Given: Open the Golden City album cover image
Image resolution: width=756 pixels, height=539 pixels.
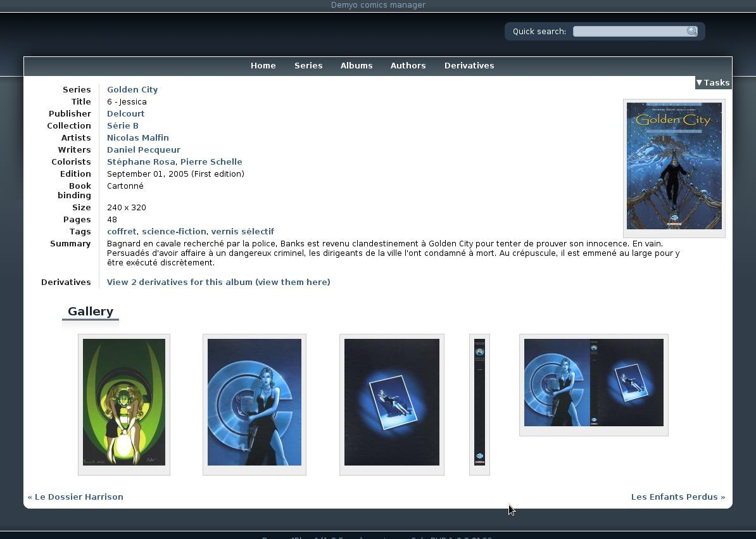Looking at the screenshot, I should click(x=674, y=166).
